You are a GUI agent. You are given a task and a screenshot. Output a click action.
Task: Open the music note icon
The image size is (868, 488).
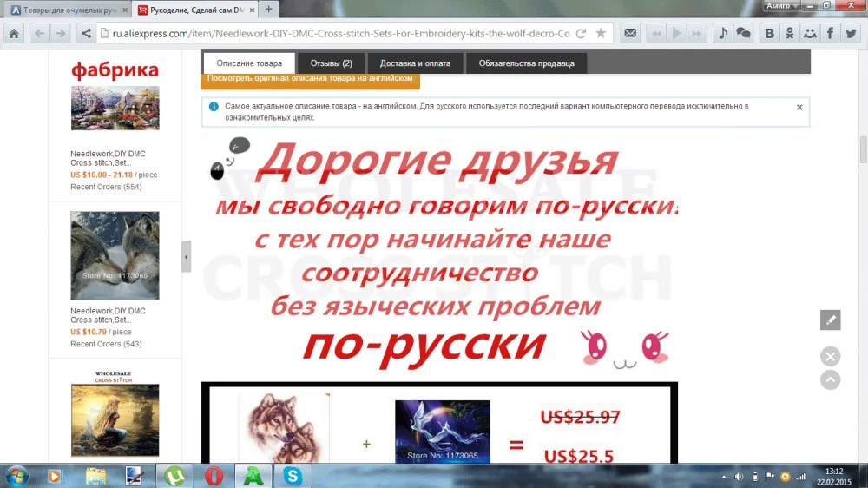(x=723, y=33)
